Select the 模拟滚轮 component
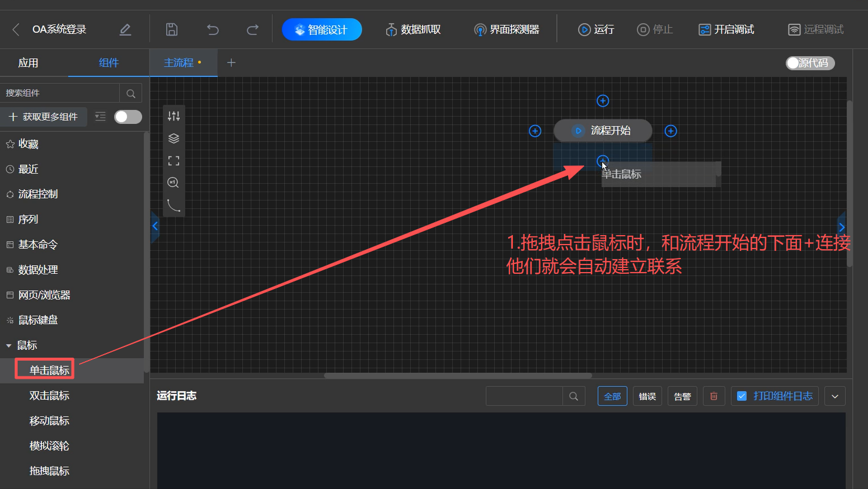 click(72, 446)
